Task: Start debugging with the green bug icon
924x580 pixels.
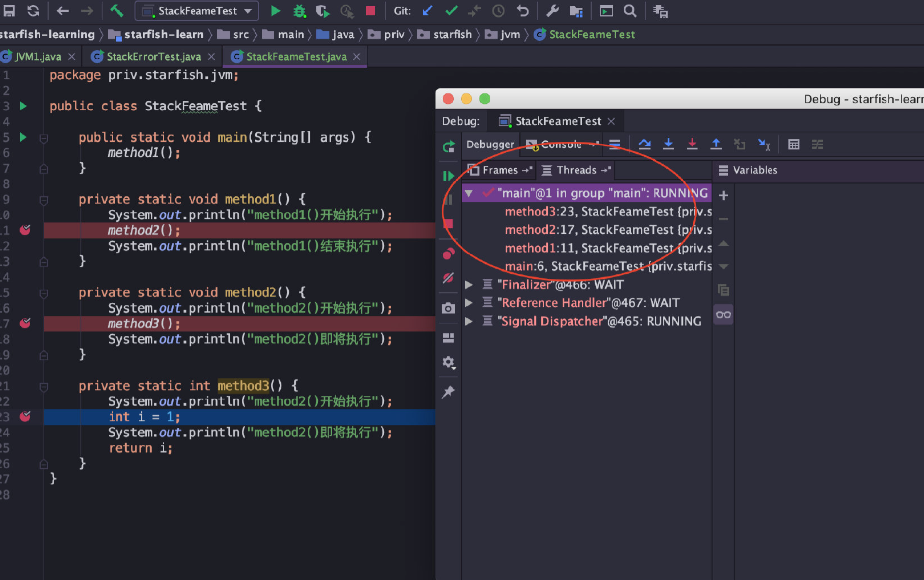Action: coord(299,11)
